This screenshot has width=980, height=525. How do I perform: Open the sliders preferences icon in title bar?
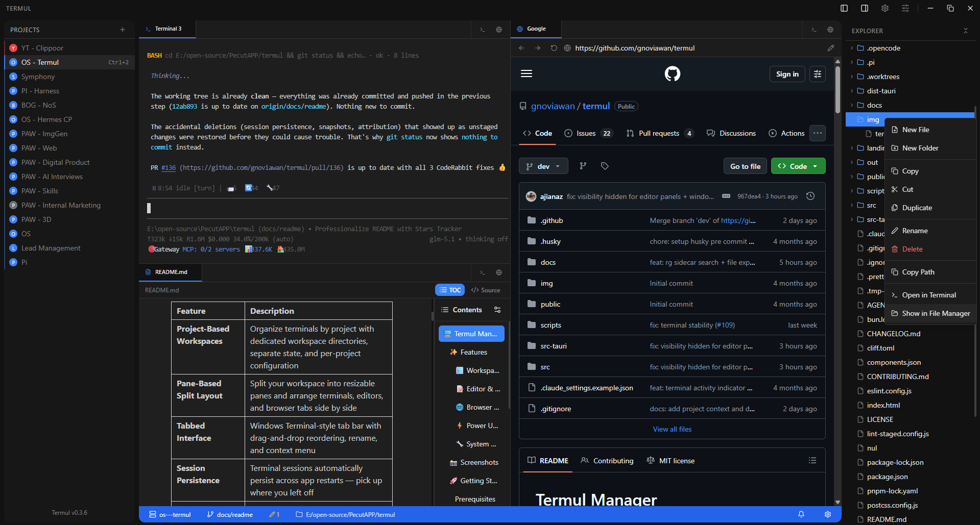[905, 8]
